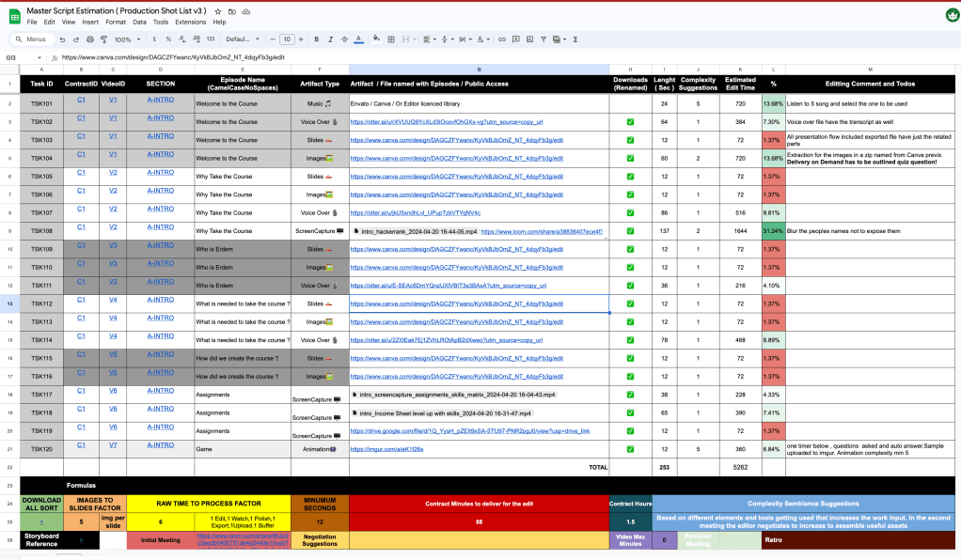Open the fill color picker
The width and height of the screenshot is (961, 560).
coord(376,39)
